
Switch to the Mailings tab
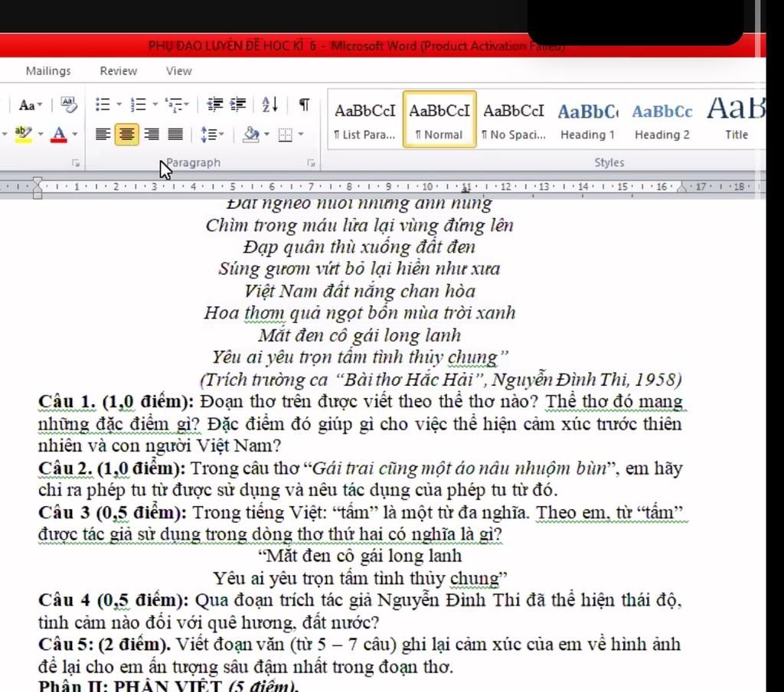pos(48,71)
